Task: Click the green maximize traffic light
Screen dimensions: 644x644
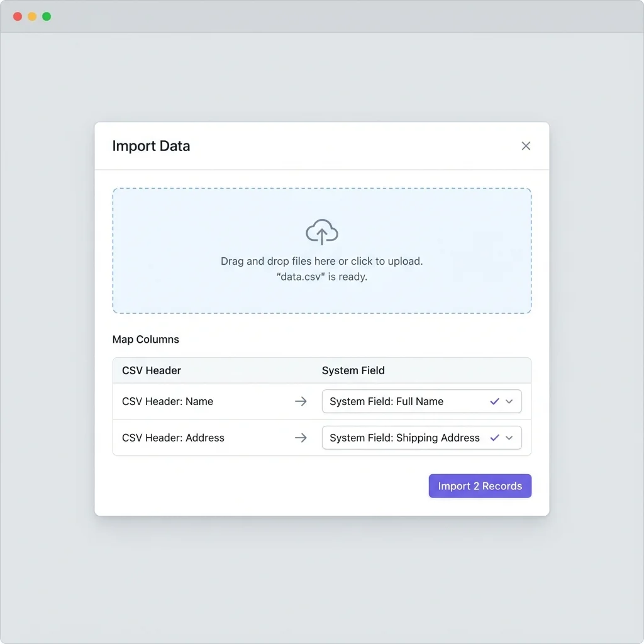Action: coord(46,17)
